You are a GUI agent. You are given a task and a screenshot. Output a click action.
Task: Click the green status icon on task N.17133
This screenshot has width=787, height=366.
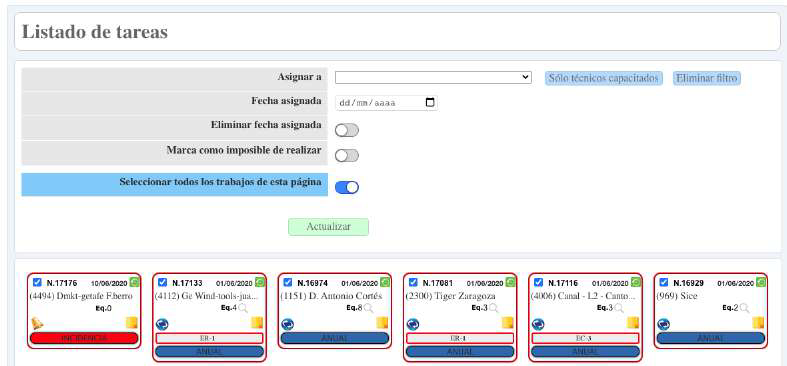[x=259, y=282]
